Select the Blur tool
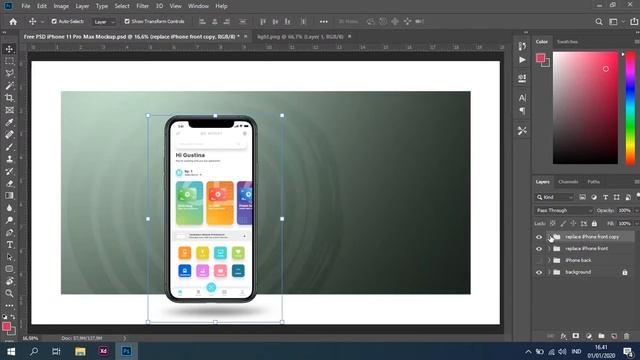The height and width of the screenshot is (360, 640). click(9, 208)
